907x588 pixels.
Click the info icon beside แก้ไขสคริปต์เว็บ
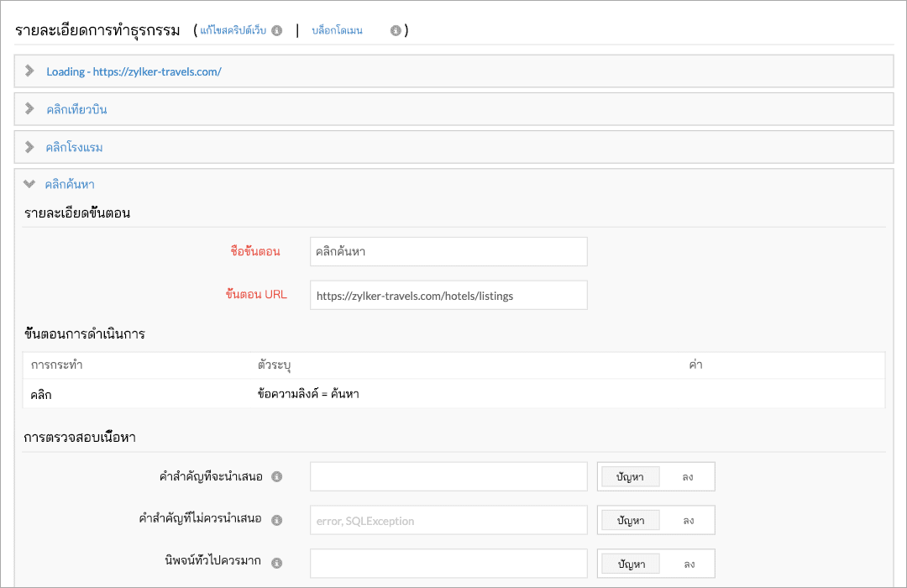pyautogui.click(x=277, y=30)
